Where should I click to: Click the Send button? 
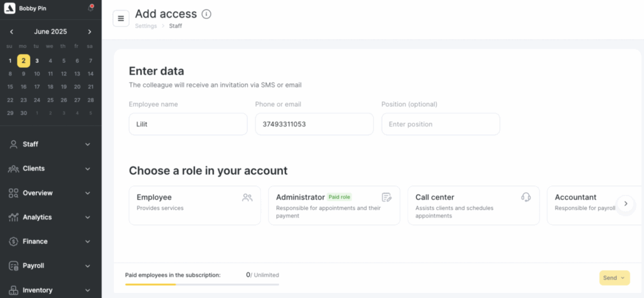[x=614, y=278]
